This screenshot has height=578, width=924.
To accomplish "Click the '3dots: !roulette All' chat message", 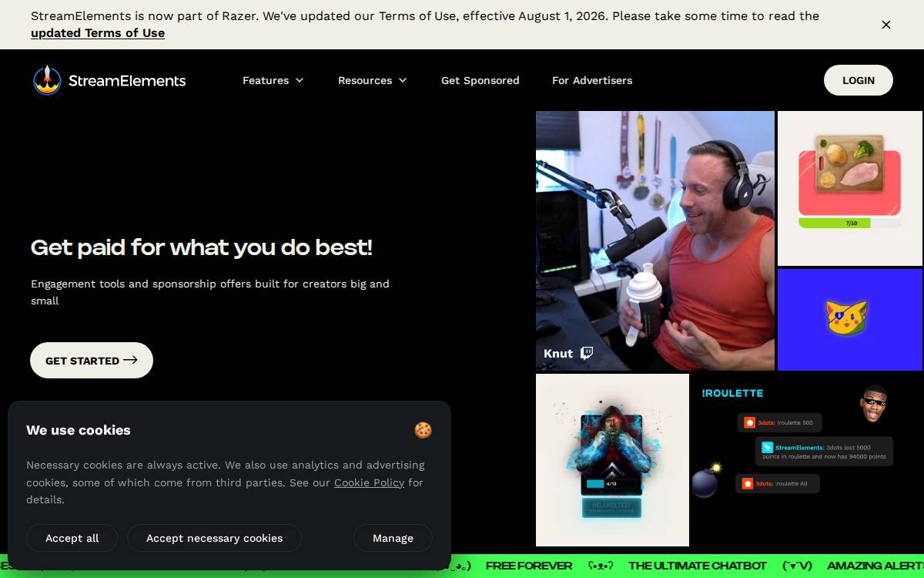I will coord(778,483).
